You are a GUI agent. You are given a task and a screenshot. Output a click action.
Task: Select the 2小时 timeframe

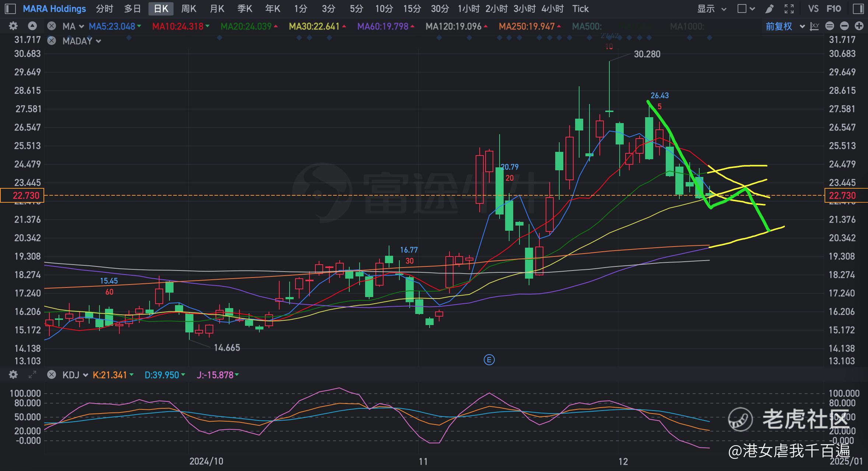(497, 8)
